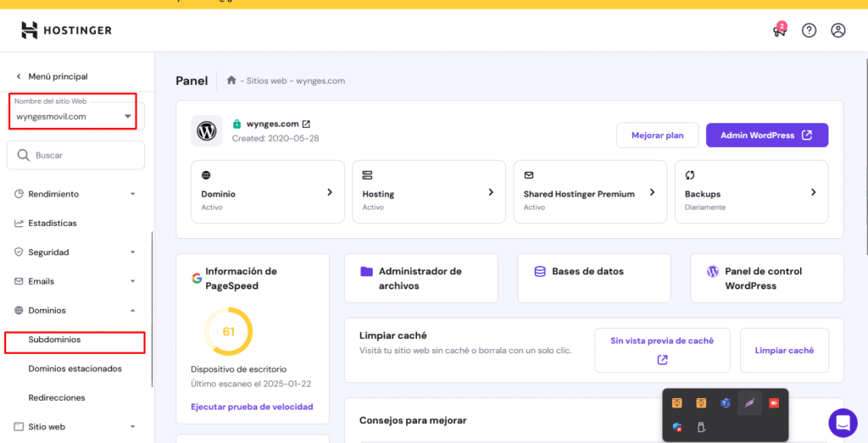Click the Buscar search field
This screenshot has width=868, height=443.
(x=76, y=156)
